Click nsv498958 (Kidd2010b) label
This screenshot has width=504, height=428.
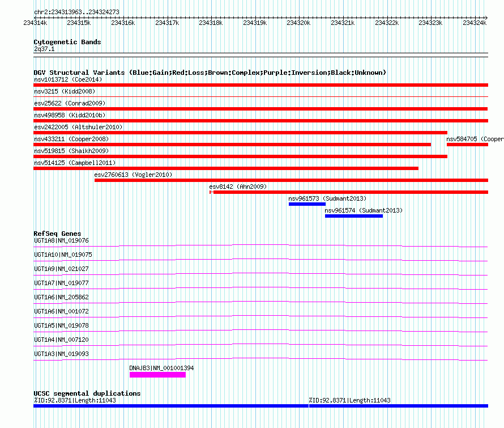[70, 115]
